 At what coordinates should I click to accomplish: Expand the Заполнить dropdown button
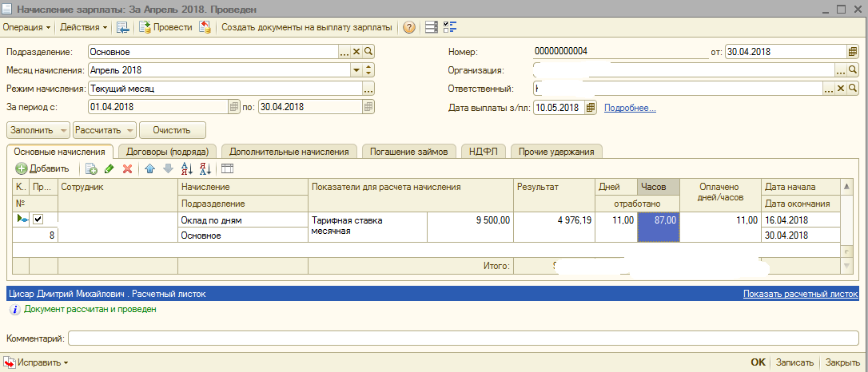coord(63,129)
